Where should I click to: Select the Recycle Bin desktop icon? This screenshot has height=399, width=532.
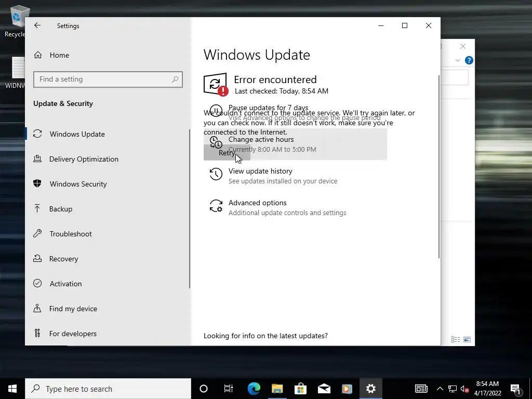[x=15, y=21]
